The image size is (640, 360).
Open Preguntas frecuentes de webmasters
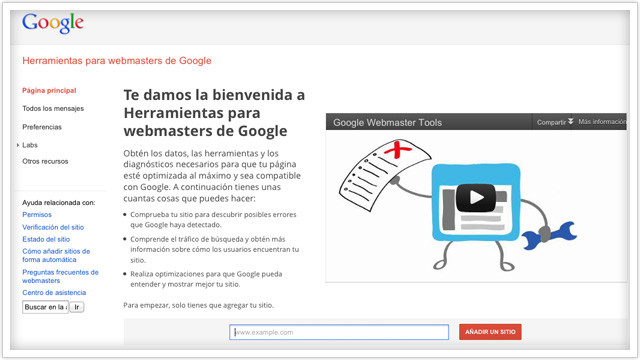tap(60, 276)
